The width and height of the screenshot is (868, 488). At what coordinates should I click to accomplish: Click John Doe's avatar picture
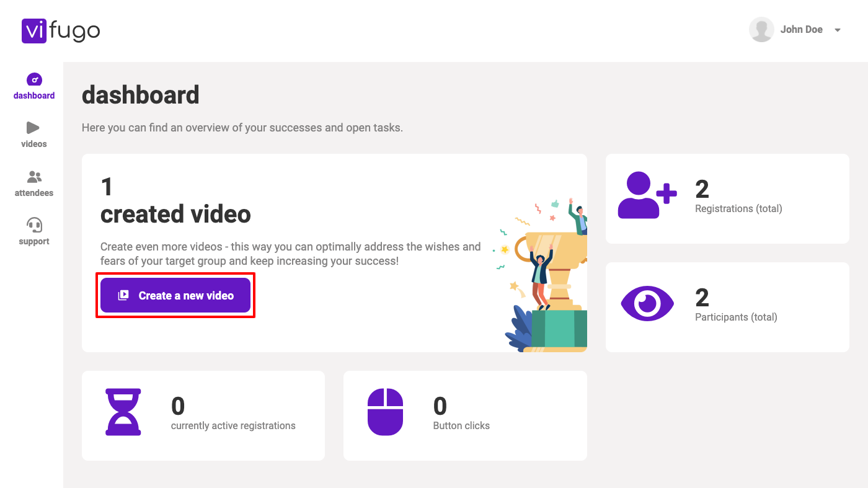coord(761,30)
